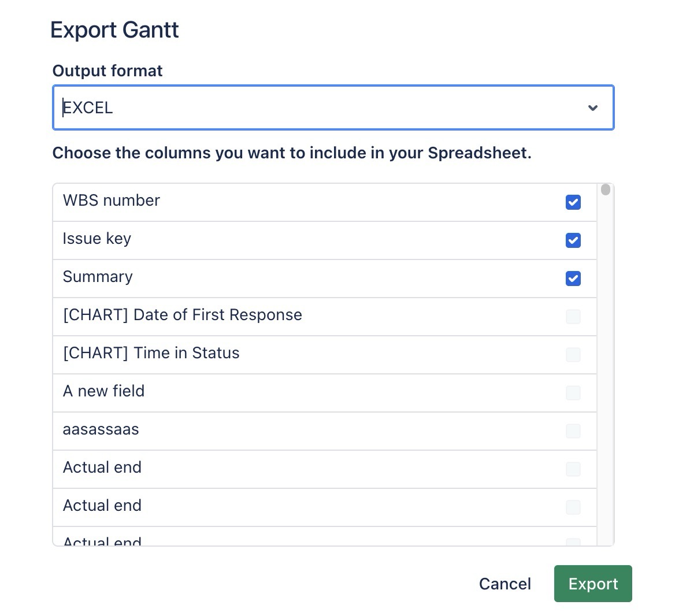
Task: Tick the Time in Status checkbox
Action: (x=573, y=355)
